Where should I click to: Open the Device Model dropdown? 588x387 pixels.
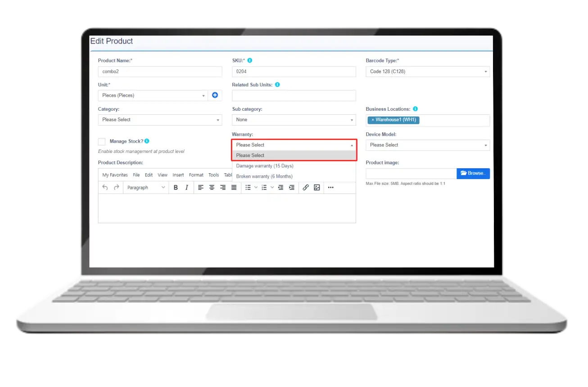[427, 145]
